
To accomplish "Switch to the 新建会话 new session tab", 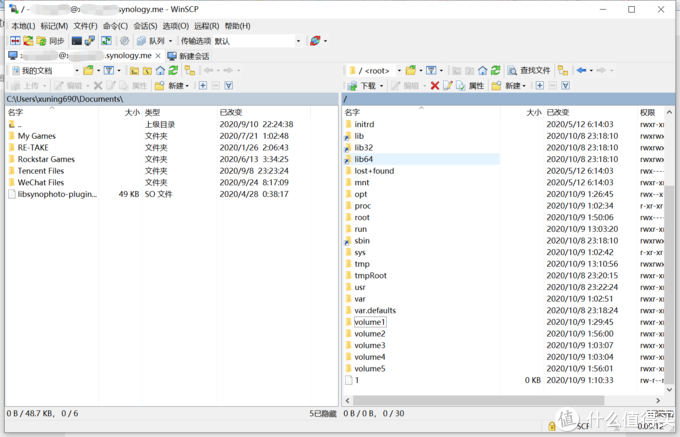I will (187, 56).
